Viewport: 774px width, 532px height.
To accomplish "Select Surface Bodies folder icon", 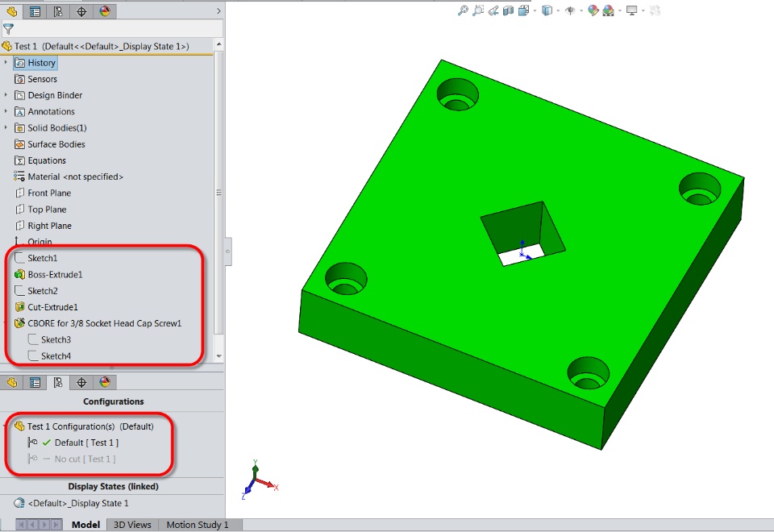I will [x=19, y=144].
